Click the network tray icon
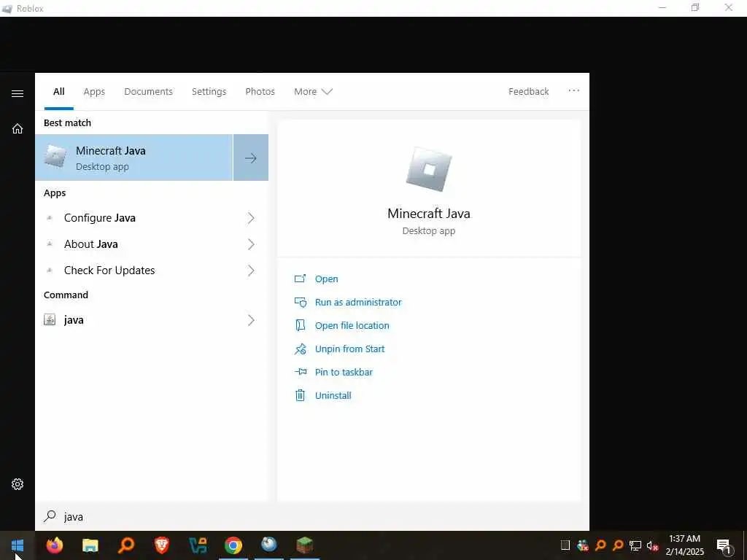 pos(635,545)
